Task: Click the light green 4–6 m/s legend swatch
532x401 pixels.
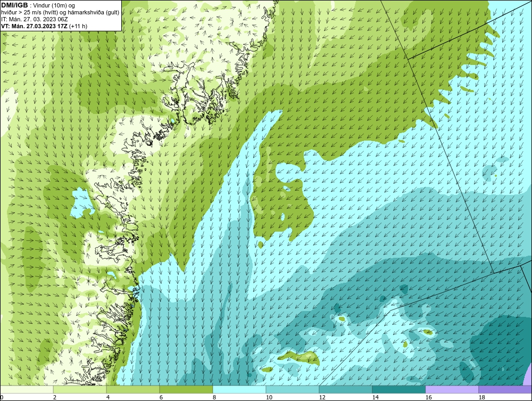Action: click(133, 389)
